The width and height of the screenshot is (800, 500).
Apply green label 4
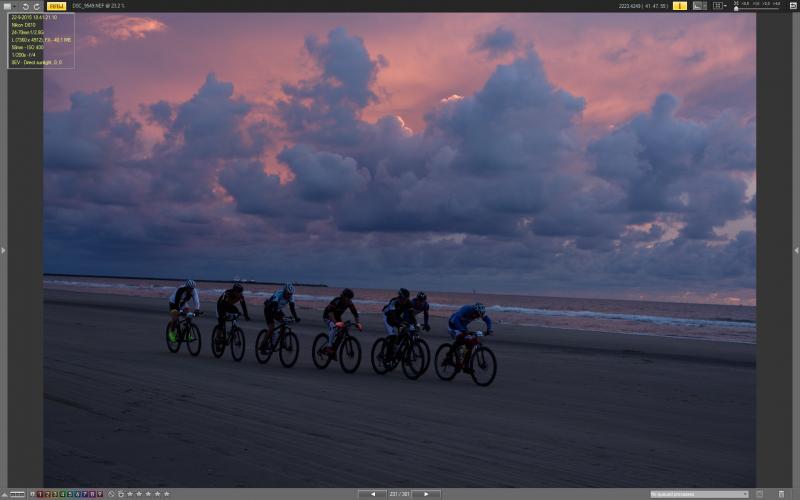pos(62,494)
